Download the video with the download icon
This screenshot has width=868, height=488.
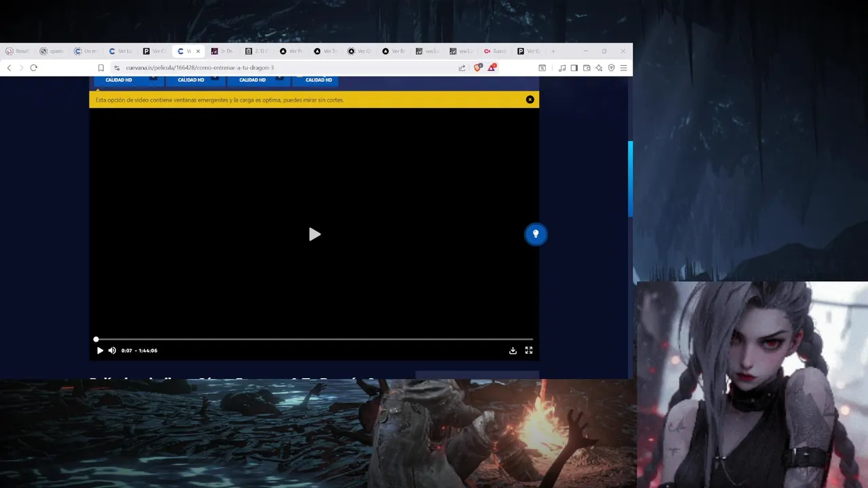pyautogui.click(x=513, y=350)
